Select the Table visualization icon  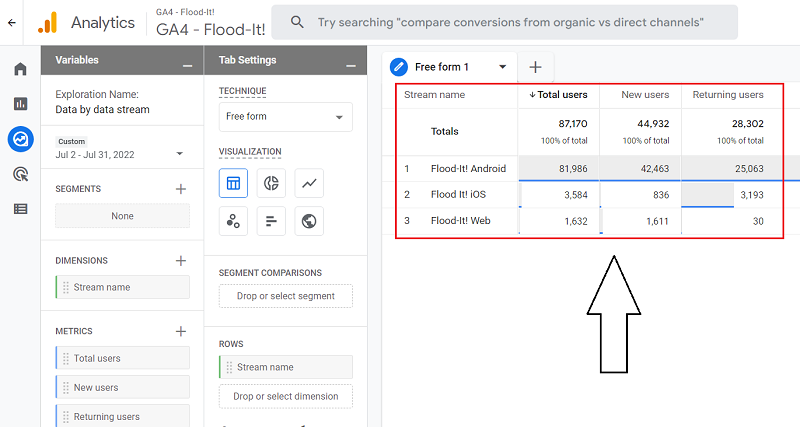[x=233, y=183]
